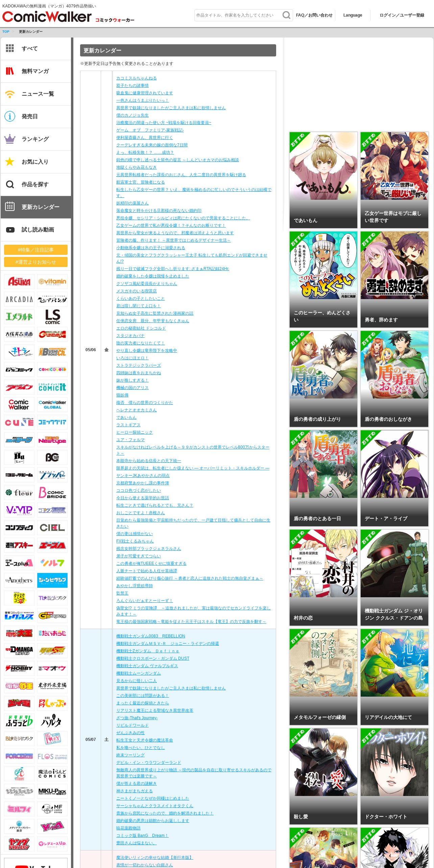Click the #特集／注目記事 orange button
The width and height of the screenshot is (434, 868).
click(x=36, y=250)
